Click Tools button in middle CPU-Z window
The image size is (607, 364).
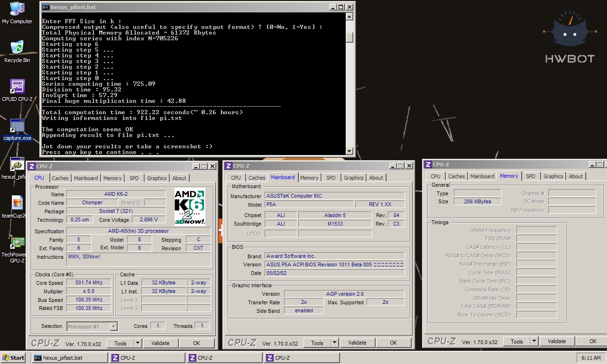[317, 343]
